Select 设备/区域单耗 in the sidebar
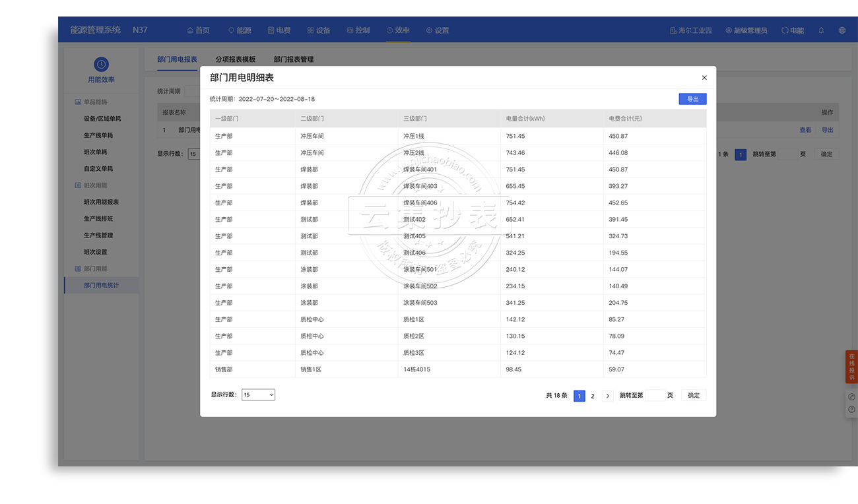 (102, 119)
